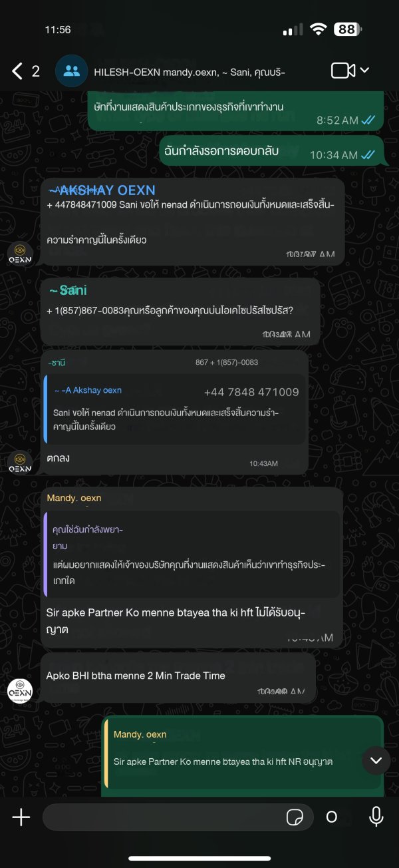Open the phone number +447848471009 link
The height and width of the screenshot is (868, 399).
click(81, 204)
